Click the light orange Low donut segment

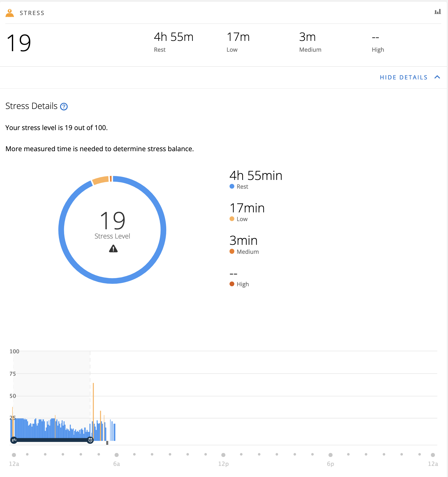(101, 180)
